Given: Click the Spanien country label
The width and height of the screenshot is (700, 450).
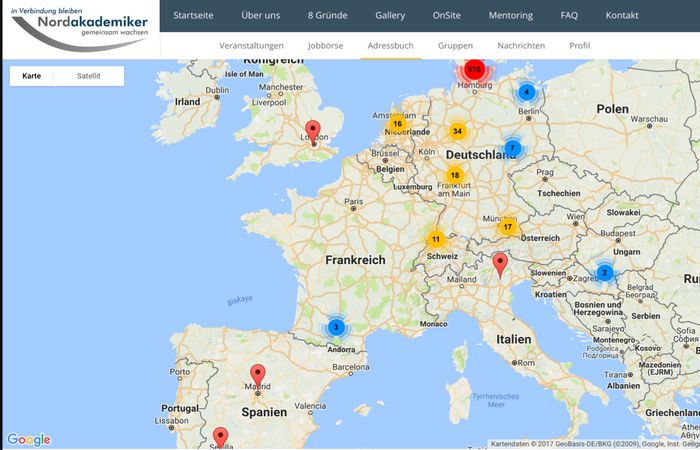Looking at the screenshot, I should [264, 412].
